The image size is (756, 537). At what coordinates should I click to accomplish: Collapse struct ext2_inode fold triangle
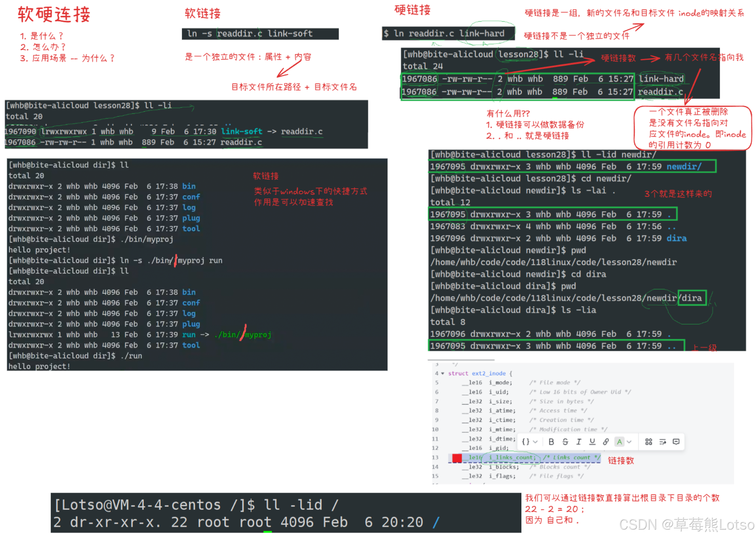[x=443, y=373]
